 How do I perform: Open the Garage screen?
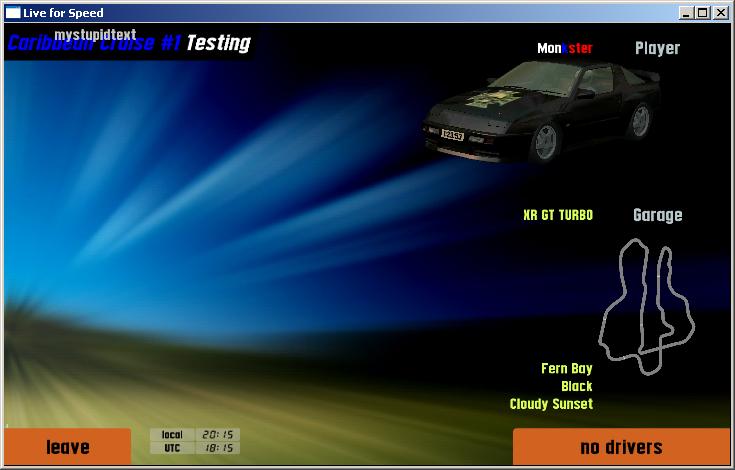(x=658, y=215)
